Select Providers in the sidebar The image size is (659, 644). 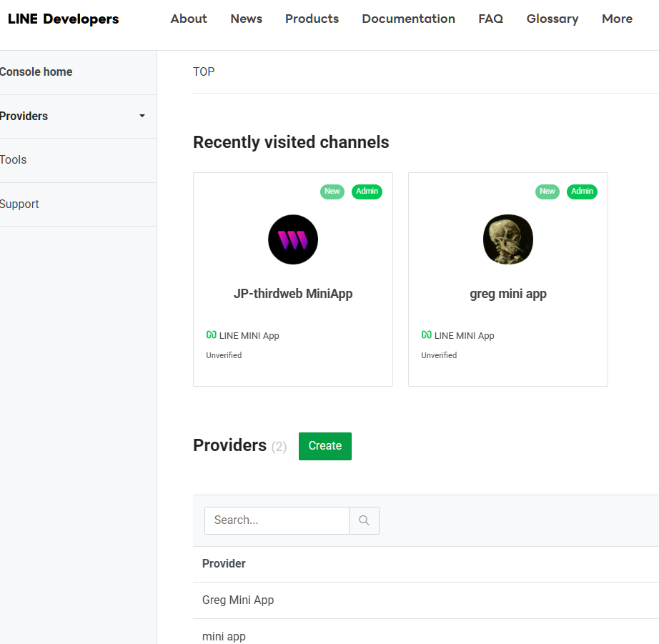[x=24, y=116]
